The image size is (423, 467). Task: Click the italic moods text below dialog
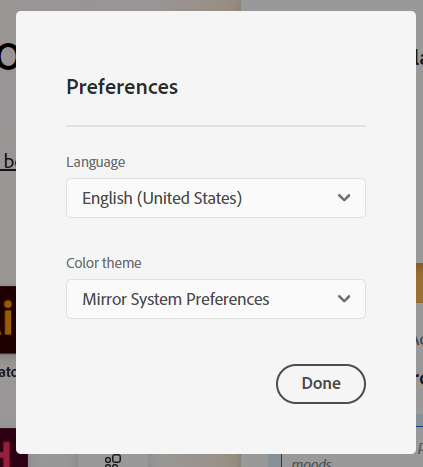tap(311, 463)
